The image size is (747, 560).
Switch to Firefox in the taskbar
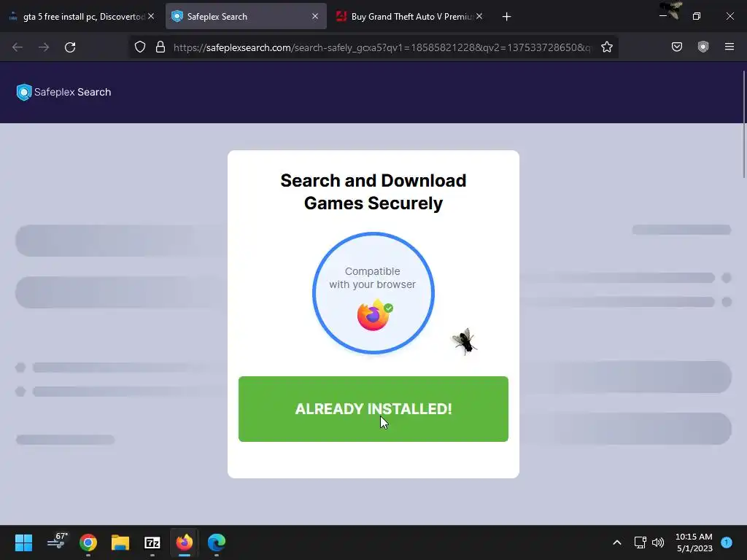tap(185, 542)
